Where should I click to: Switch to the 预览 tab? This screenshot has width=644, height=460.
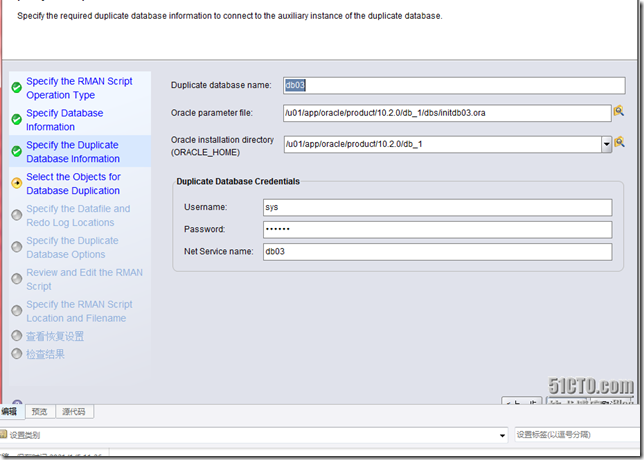pos(39,411)
